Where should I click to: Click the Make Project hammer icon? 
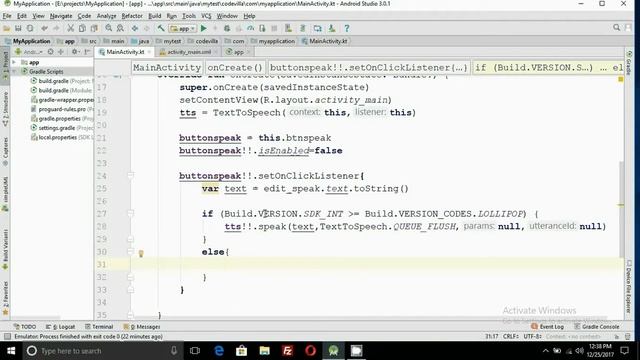161,29
